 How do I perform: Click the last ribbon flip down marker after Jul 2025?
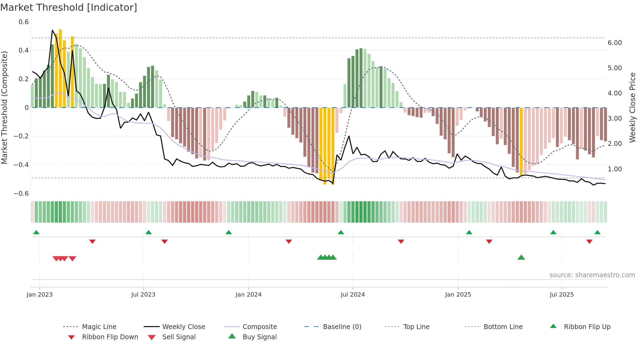click(589, 242)
